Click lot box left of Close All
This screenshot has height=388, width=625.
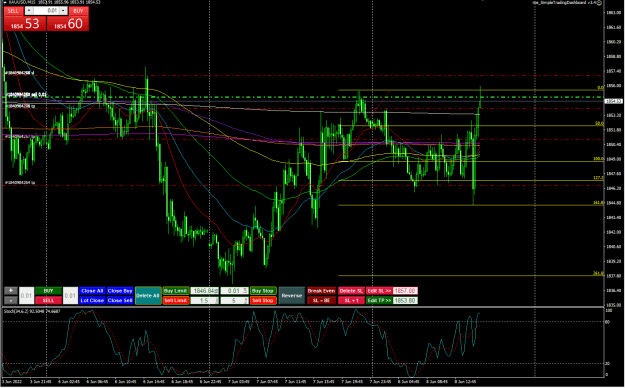tap(71, 295)
